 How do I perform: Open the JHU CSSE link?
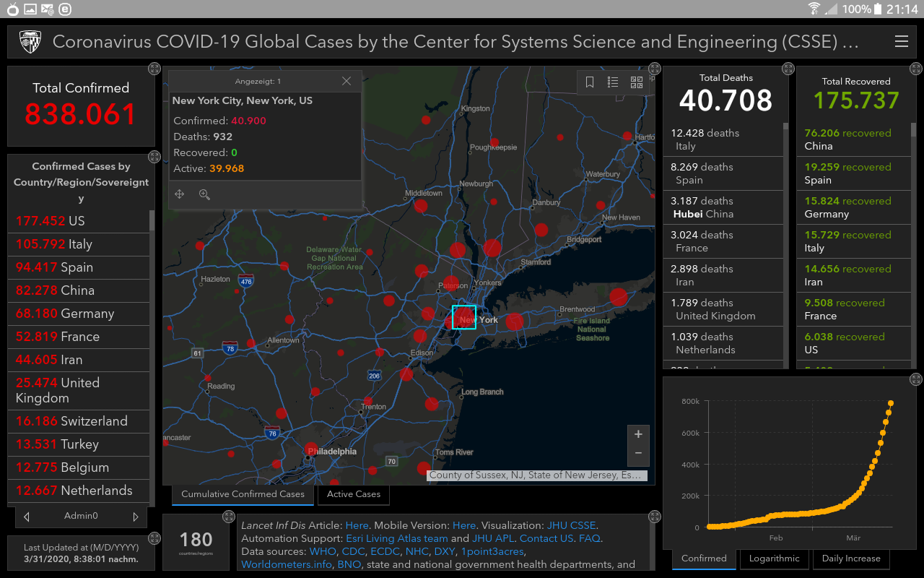click(572, 525)
